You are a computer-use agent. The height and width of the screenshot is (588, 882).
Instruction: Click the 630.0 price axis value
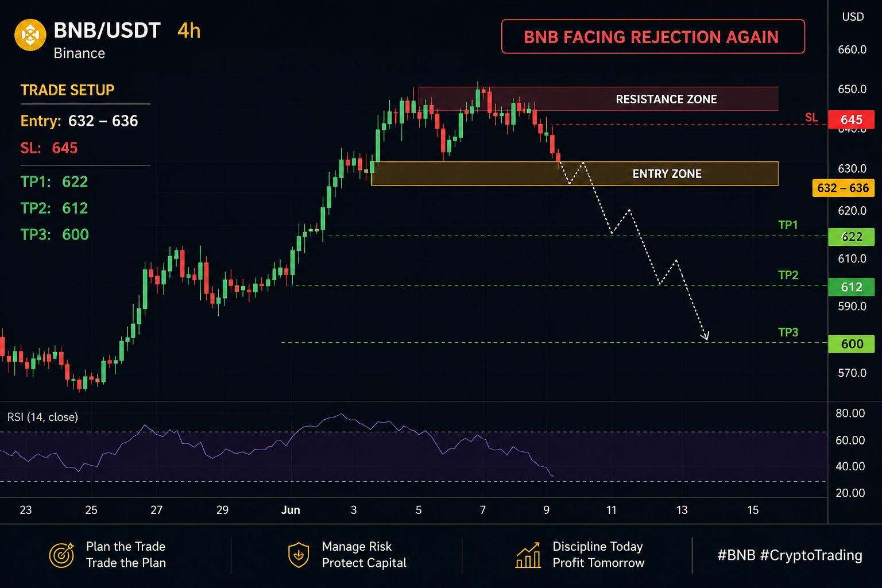point(852,168)
